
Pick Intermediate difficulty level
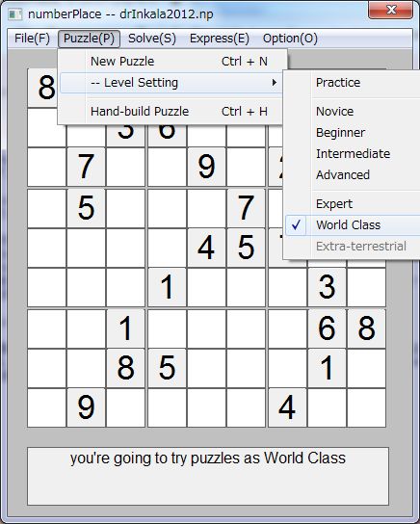(x=353, y=154)
